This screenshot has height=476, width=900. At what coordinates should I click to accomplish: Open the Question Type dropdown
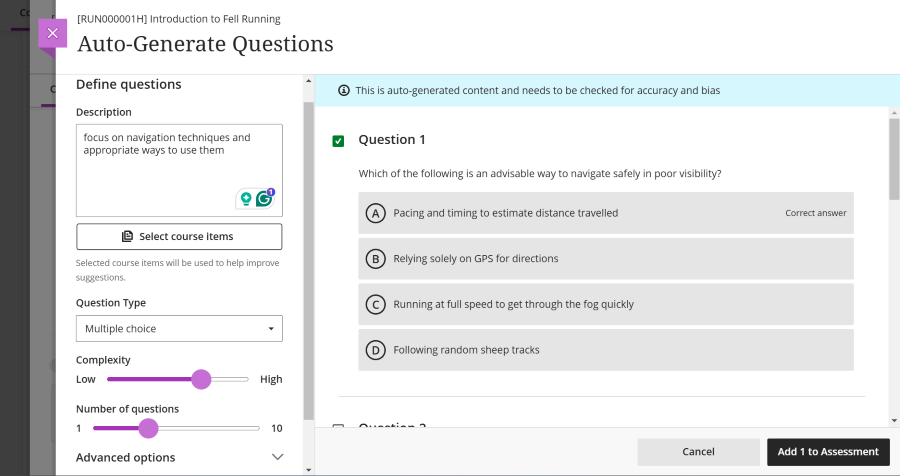pyautogui.click(x=179, y=328)
